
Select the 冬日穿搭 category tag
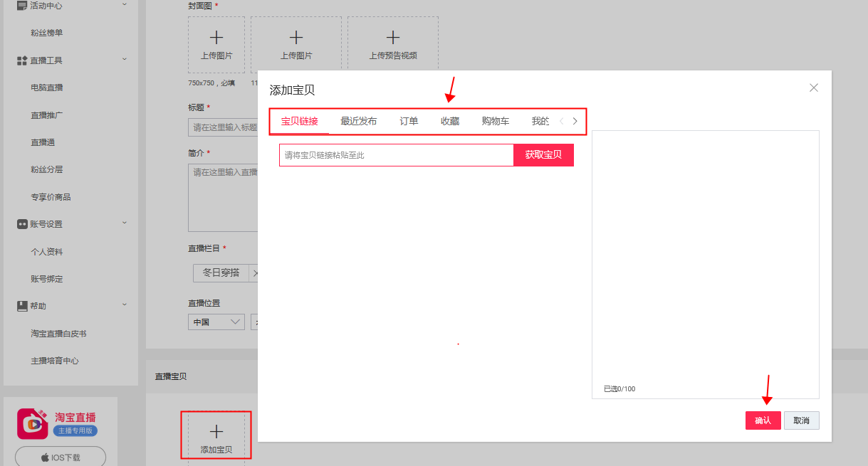[x=221, y=273]
